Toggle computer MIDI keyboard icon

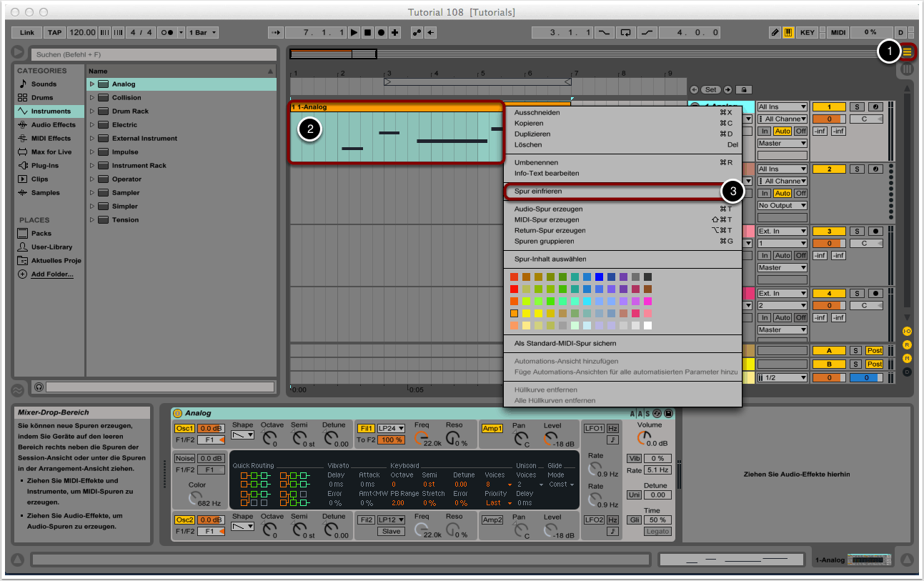pyautogui.click(x=789, y=33)
